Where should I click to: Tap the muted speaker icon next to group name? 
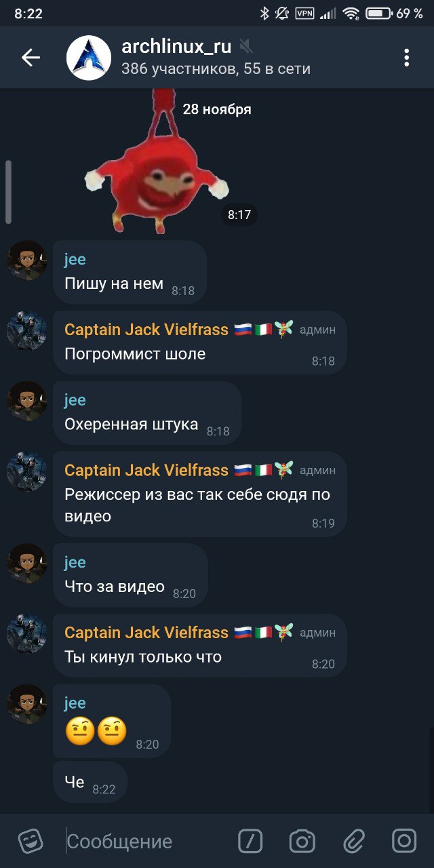246,46
